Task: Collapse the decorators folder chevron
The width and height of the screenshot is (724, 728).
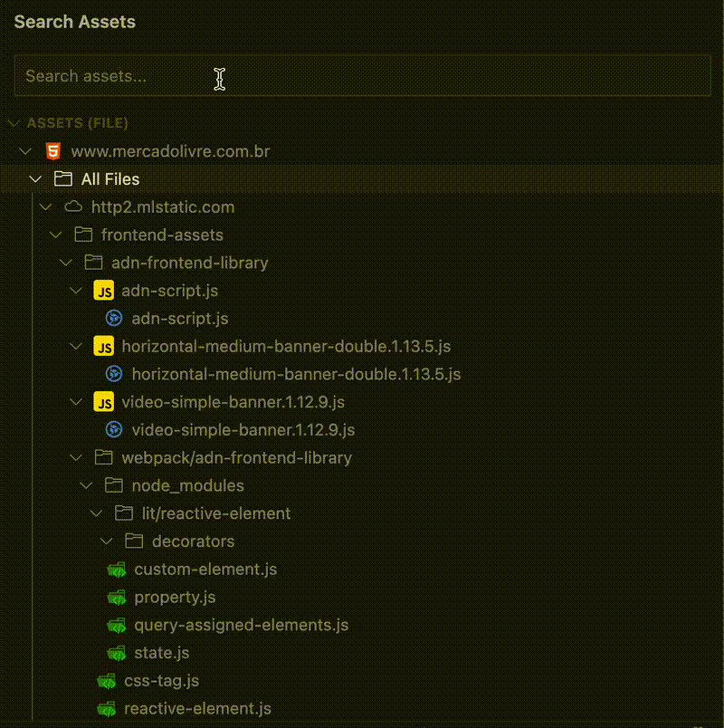Action: pyautogui.click(x=106, y=541)
